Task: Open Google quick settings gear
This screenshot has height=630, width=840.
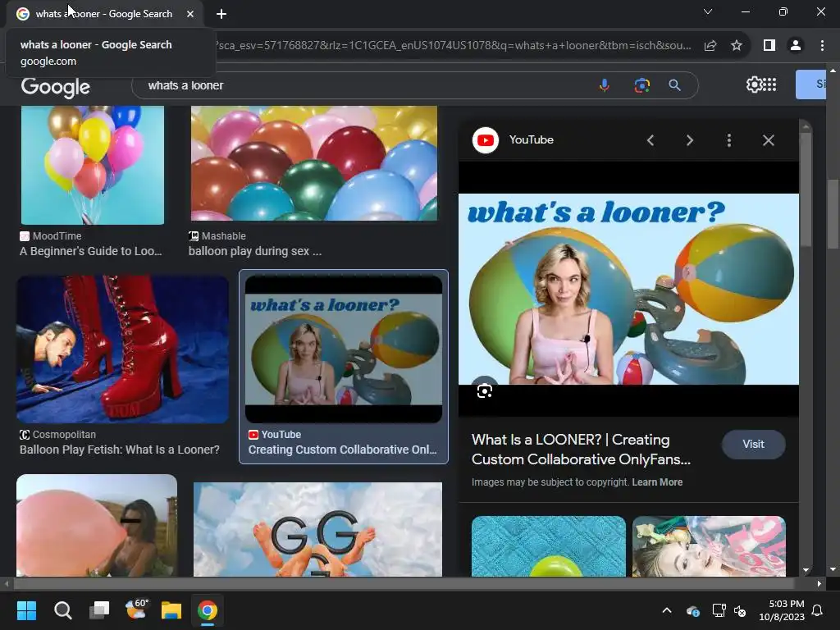Action: click(x=754, y=84)
